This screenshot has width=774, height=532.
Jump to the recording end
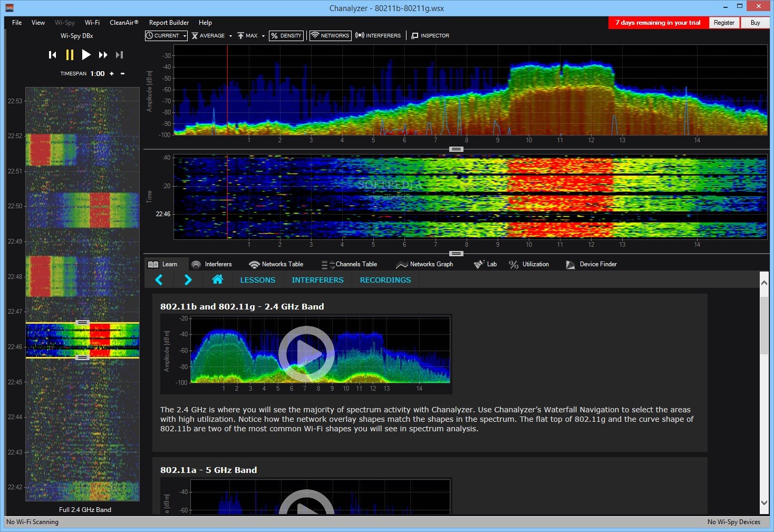point(120,55)
